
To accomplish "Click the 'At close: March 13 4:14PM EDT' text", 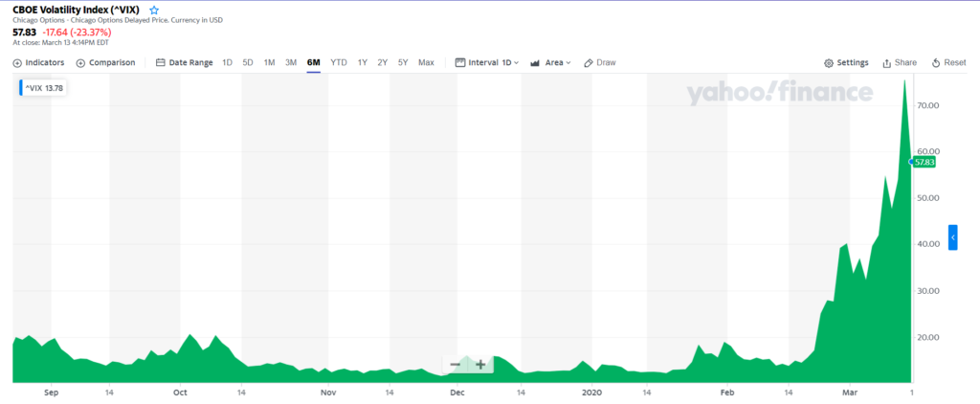I will click(x=60, y=42).
